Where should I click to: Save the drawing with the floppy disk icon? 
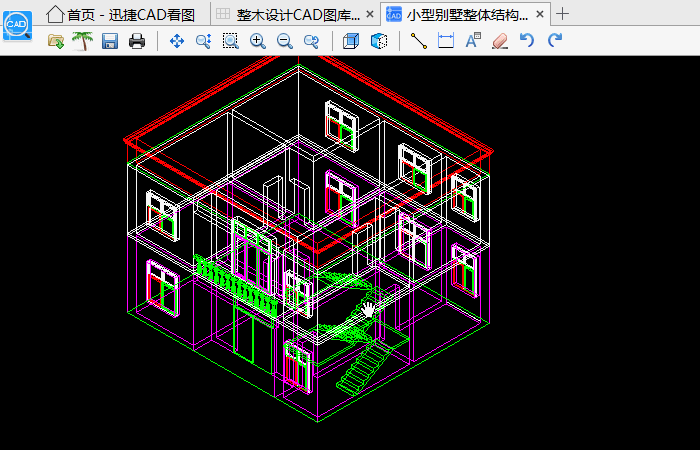pyautogui.click(x=110, y=41)
